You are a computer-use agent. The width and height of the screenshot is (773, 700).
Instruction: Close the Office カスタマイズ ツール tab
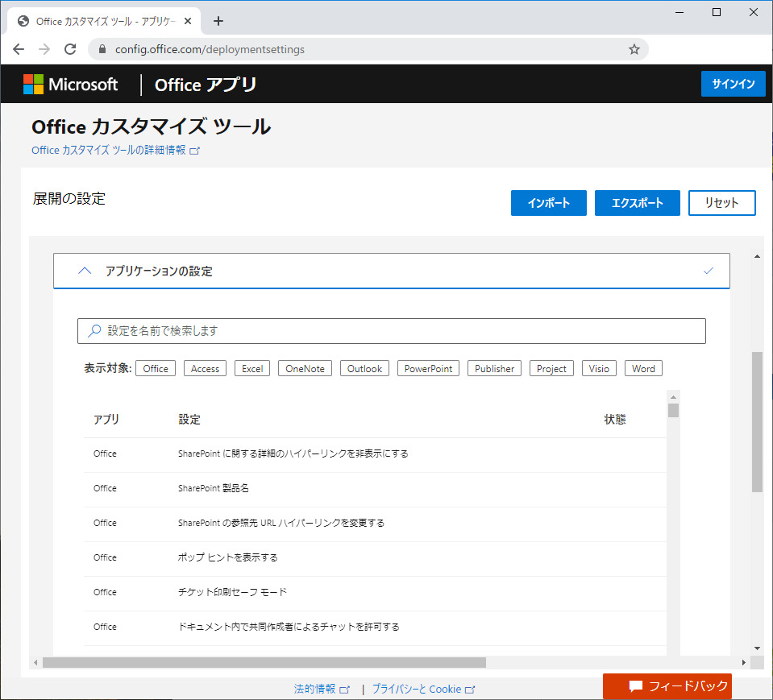tap(188, 21)
